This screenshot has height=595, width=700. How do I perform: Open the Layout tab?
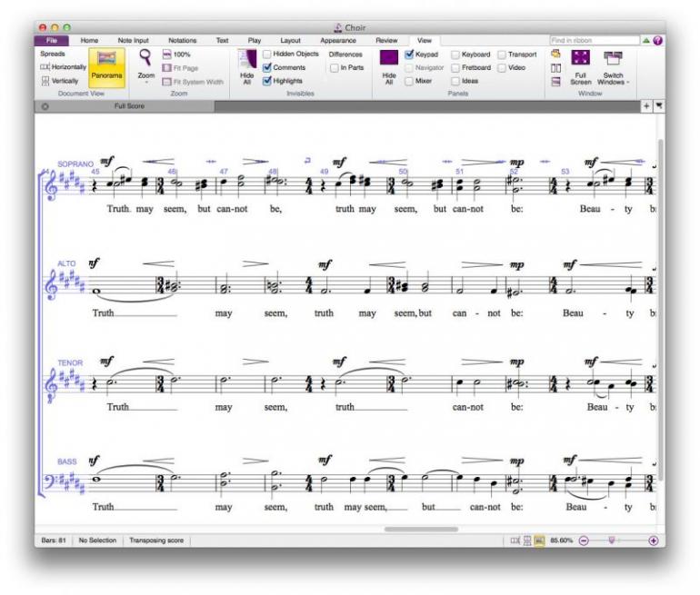pyautogui.click(x=290, y=41)
